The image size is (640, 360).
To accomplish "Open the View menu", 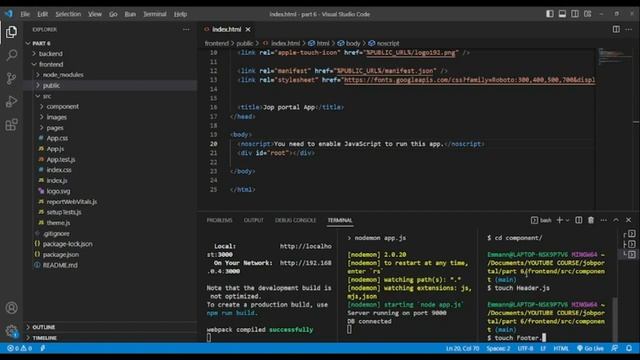I will click(x=95, y=14).
